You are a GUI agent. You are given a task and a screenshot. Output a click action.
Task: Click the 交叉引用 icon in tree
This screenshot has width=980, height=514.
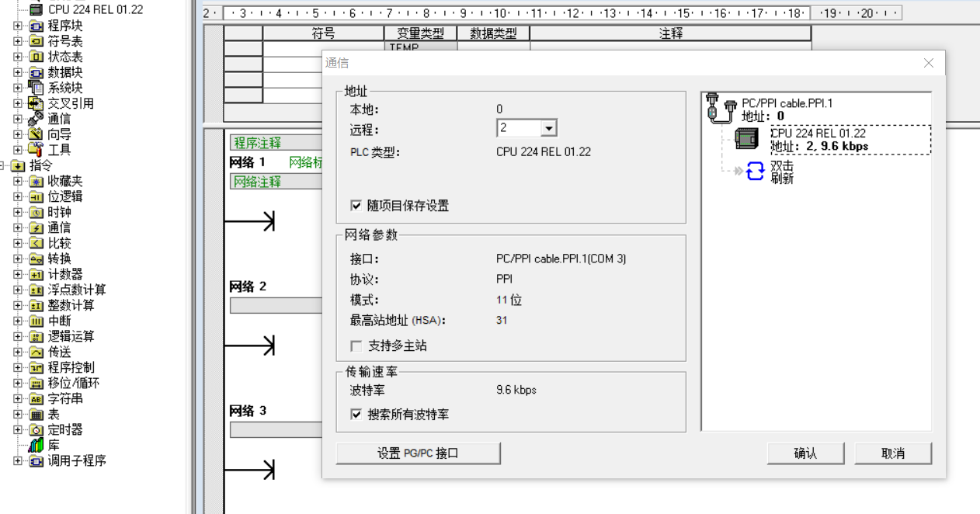[36, 103]
